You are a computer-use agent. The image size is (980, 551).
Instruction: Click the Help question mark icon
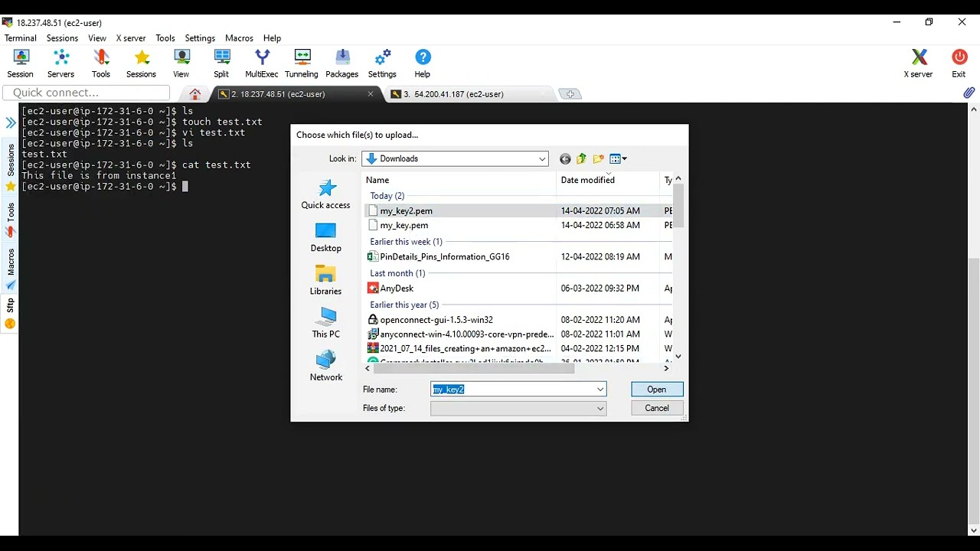click(x=423, y=64)
